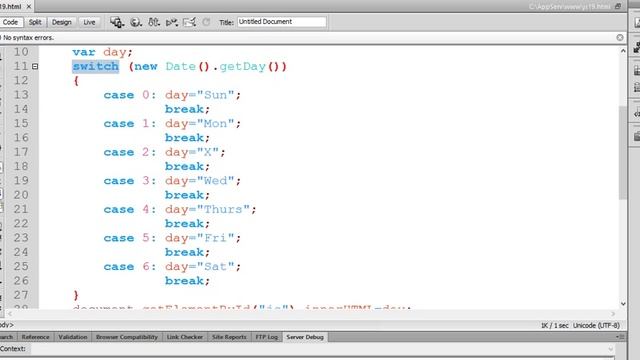This screenshot has width=640, height=360.
Task: Open the Multiscreen preview icon
Action: (117, 22)
